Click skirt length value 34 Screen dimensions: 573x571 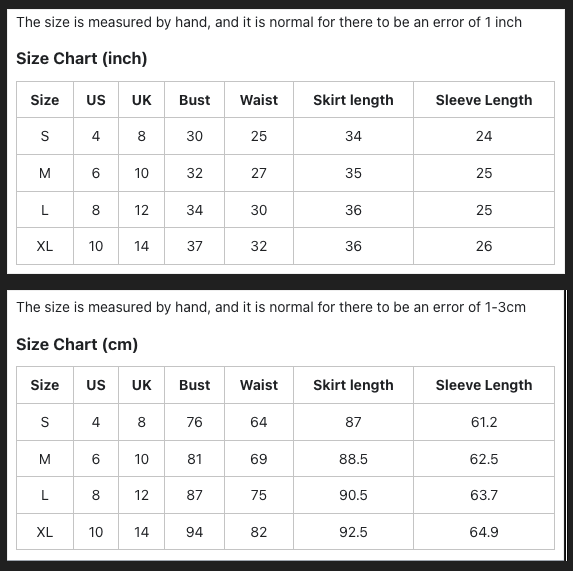[353, 136]
